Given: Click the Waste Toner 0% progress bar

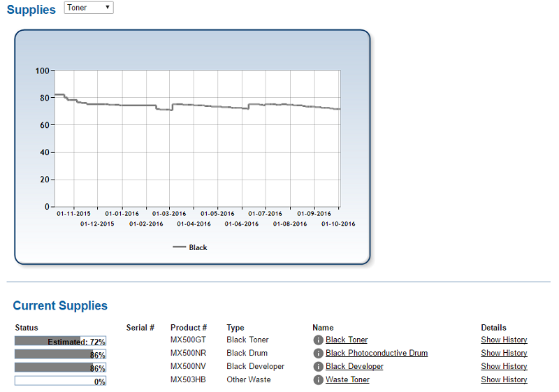Looking at the screenshot, I should click(x=60, y=381).
